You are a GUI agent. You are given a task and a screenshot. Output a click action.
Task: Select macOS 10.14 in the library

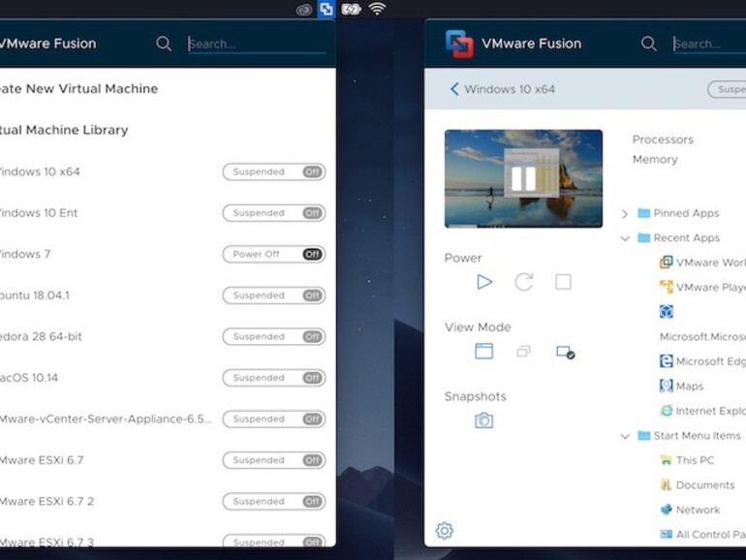tap(29, 378)
